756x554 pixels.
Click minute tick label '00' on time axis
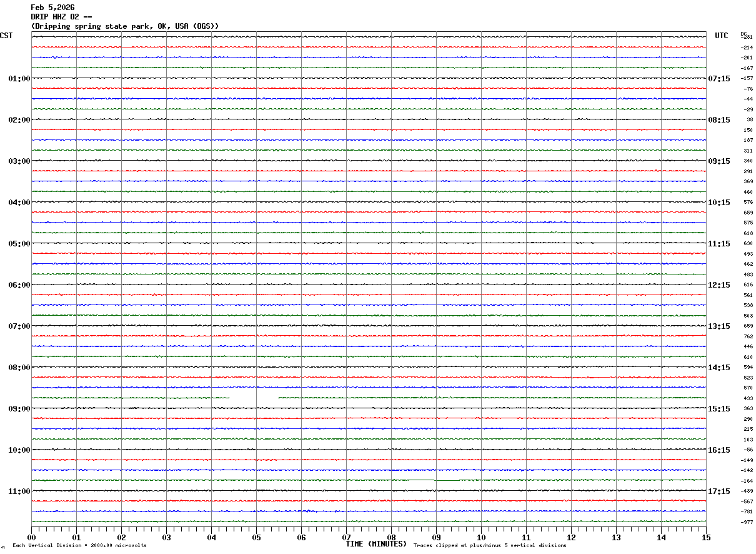[31, 538]
